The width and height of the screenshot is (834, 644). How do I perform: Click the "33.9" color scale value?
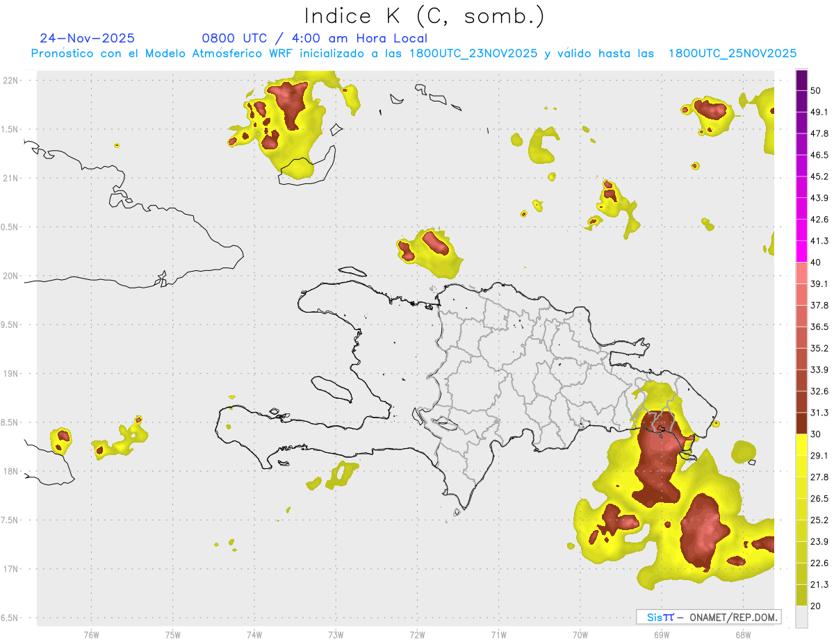[x=819, y=370]
